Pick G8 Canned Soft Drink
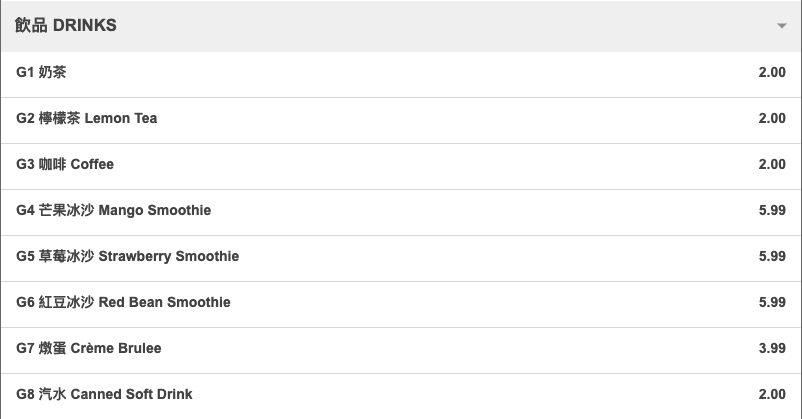This screenshot has height=419, width=802. coord(104,394)
